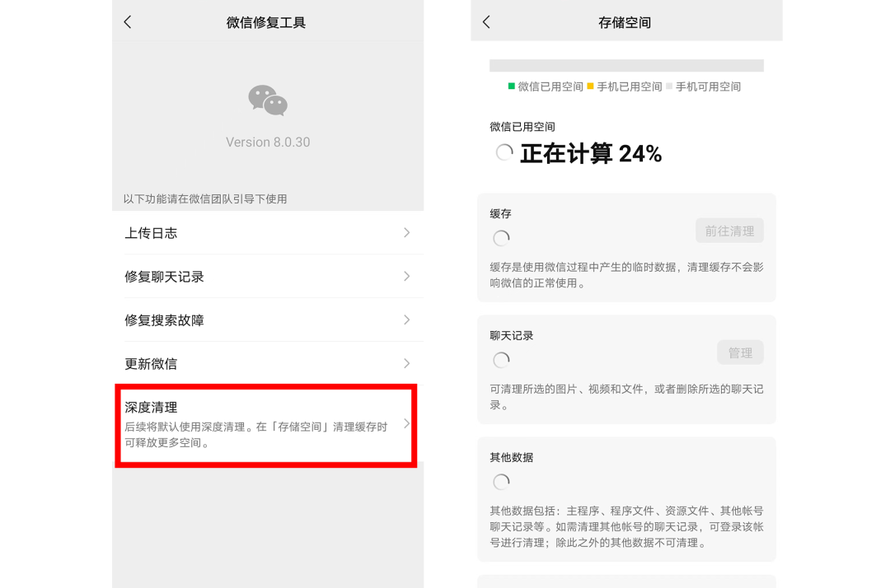The image size is (890, 588).
Task: Click the 手机可用空间 legend label
Action: (709, 86)
